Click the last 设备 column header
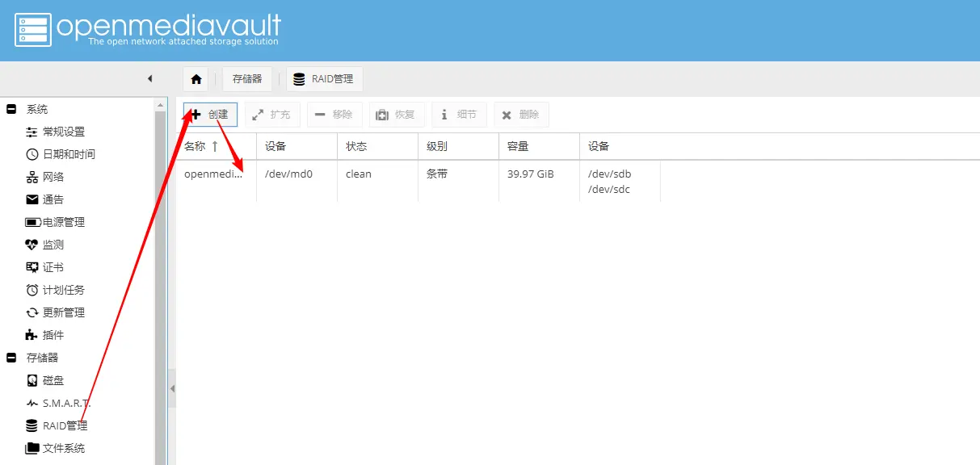Viewport: 980px width, 465px height. point(620,146)
